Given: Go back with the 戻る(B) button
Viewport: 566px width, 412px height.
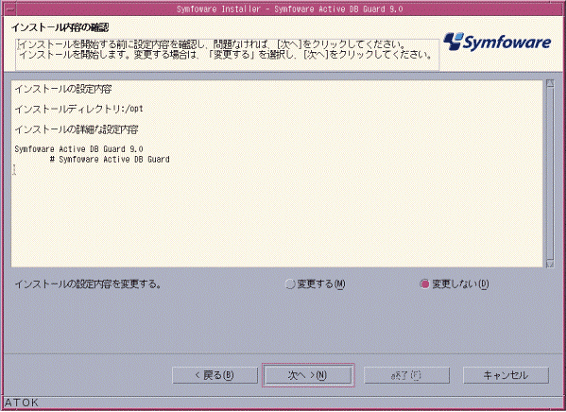Looking at the screenshot, I should pos(215,376).
